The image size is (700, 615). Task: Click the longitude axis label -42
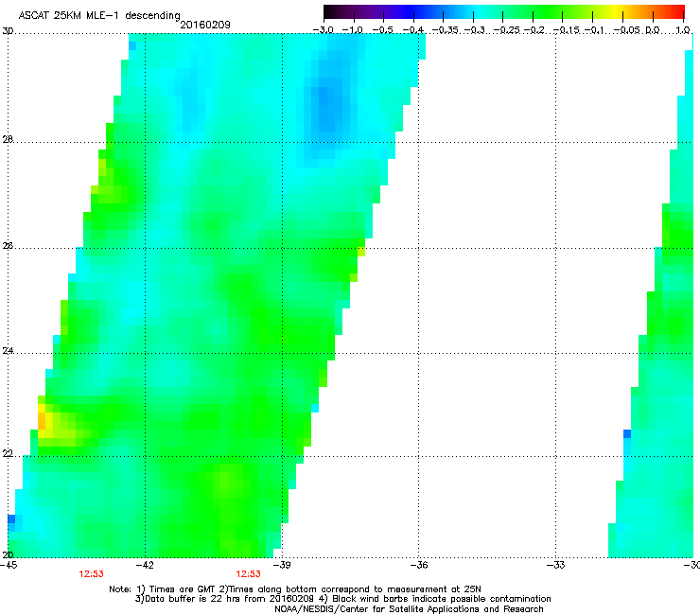[x=145, y=565]
